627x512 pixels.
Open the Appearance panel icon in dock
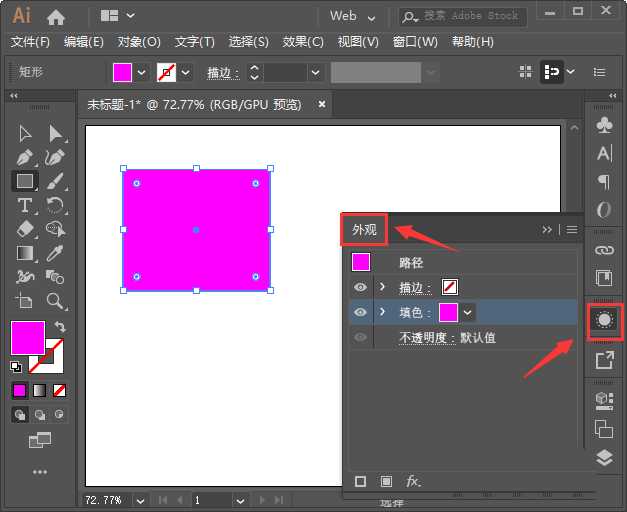(x=604, y=320)
